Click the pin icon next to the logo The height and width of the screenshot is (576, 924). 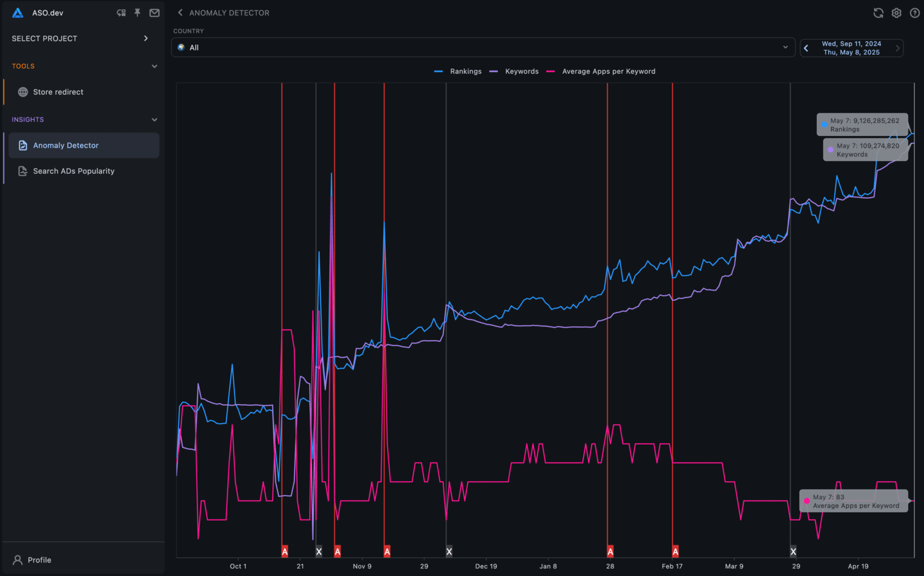pos(137,12)
